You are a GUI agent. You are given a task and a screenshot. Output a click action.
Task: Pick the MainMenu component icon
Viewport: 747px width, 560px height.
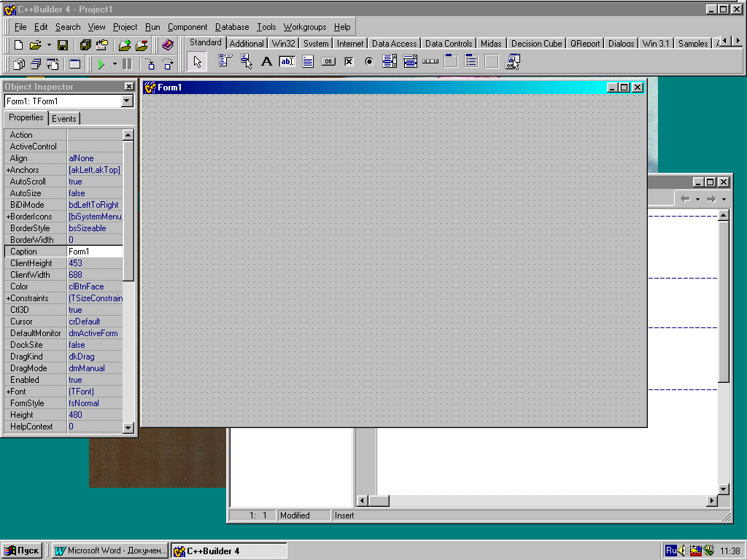pos(225,61)
